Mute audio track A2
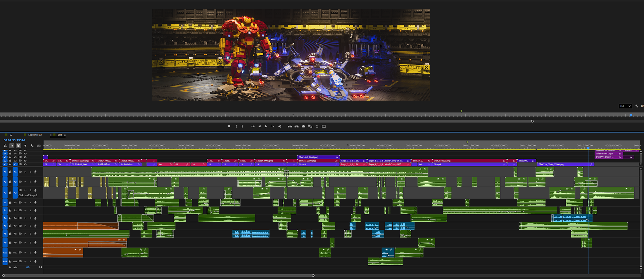Screen dimensions: 644x279 25,182
